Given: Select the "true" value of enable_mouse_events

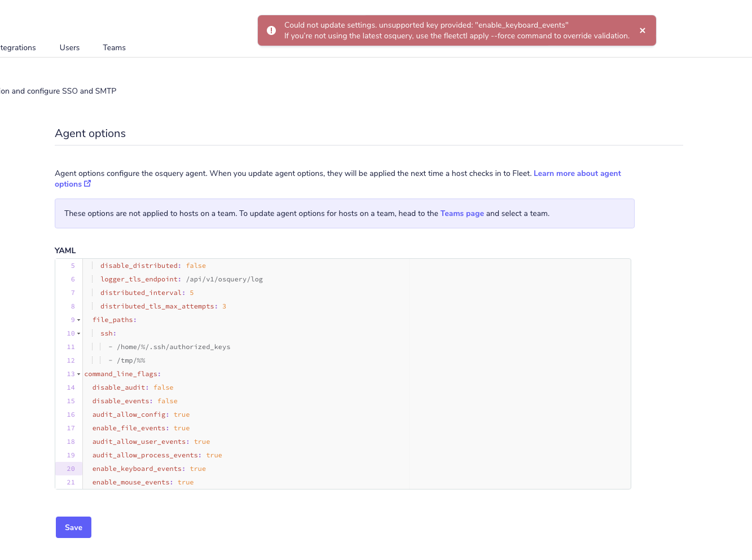Looking at the screenshot, I should [186, 482].
